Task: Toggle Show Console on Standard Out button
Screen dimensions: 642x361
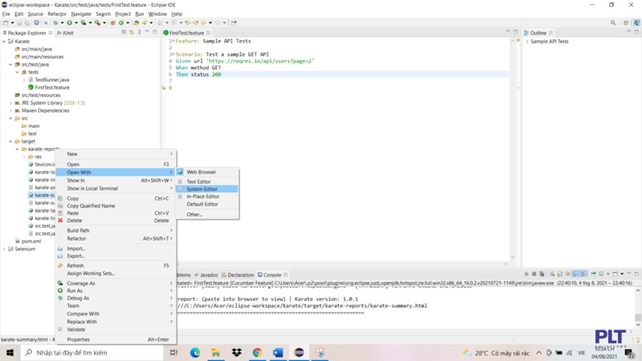Action: click(576, 274)
